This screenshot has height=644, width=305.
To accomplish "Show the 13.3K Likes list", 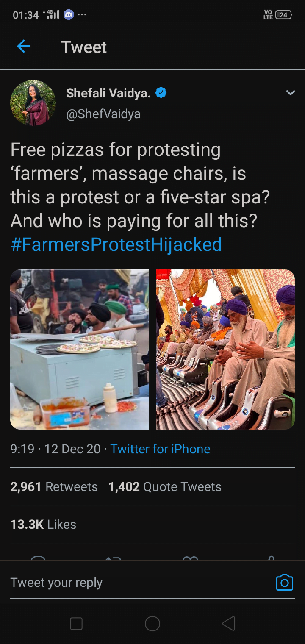I will 43,525.
